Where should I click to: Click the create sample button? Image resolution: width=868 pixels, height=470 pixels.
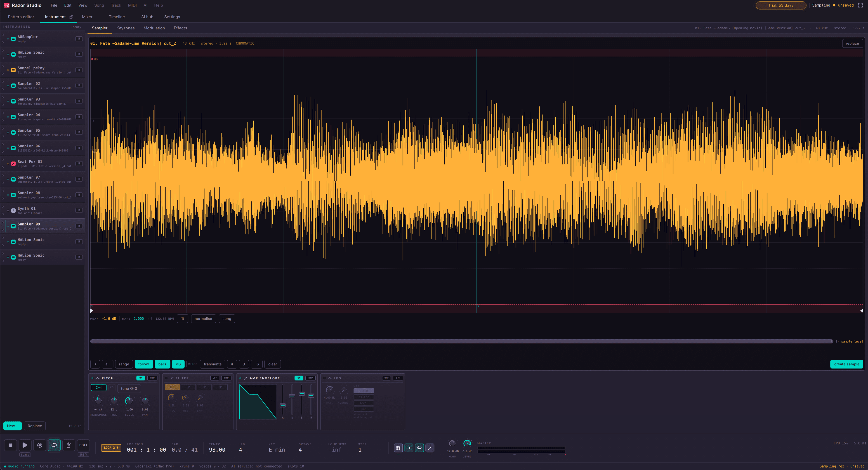click(847, 364)
